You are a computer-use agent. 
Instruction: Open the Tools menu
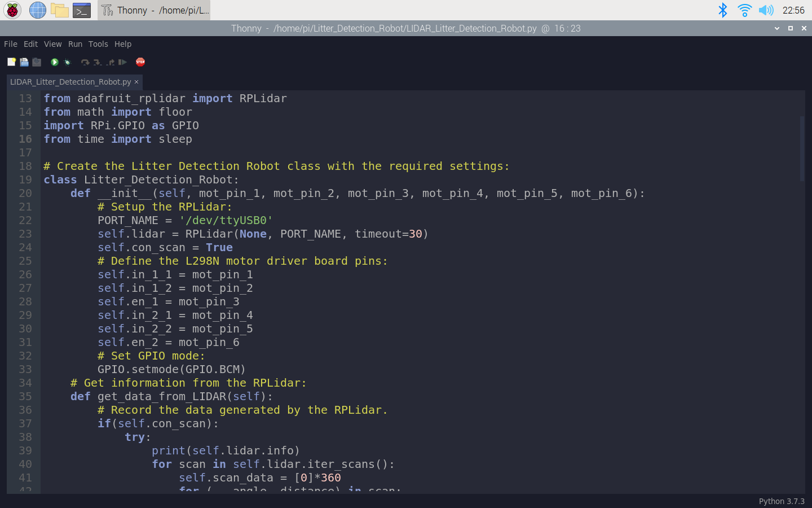click(x=98, y=44)
